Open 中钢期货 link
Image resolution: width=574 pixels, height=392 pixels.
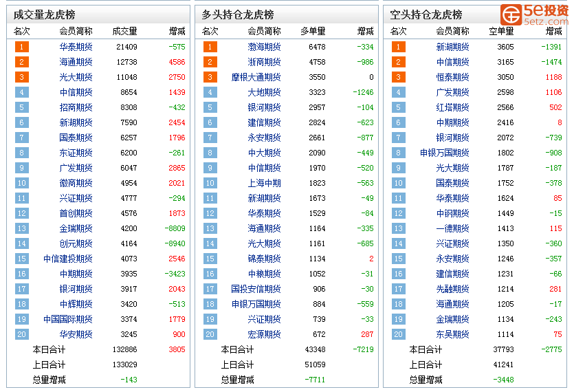click(x=453, y=213)
